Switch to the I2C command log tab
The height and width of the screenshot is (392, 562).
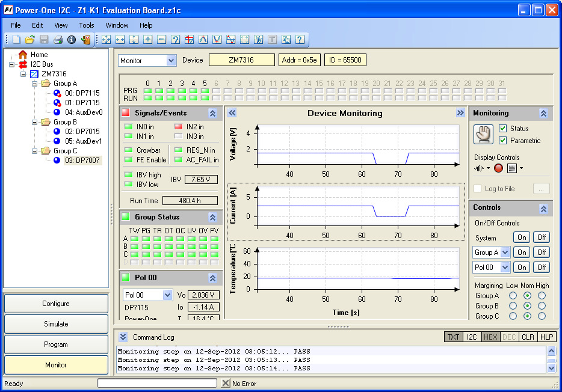click(x=472, y=337)
